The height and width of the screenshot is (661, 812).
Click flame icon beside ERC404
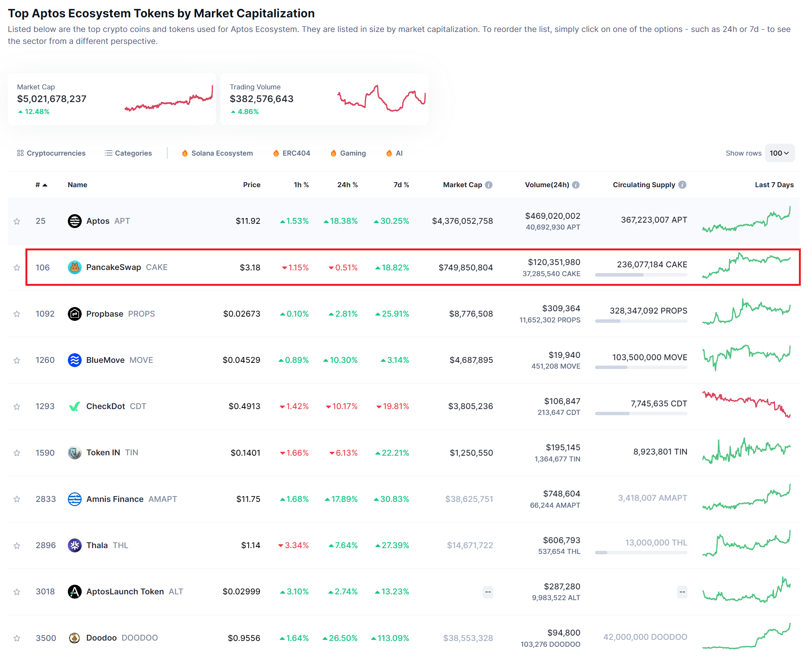276,153
